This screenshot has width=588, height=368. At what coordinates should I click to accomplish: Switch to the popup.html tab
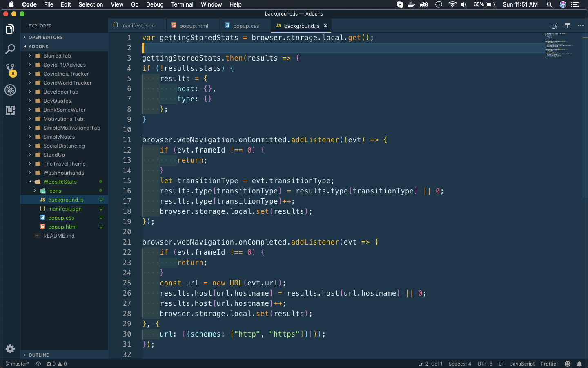pyautogui.click(x=193, y=25)
